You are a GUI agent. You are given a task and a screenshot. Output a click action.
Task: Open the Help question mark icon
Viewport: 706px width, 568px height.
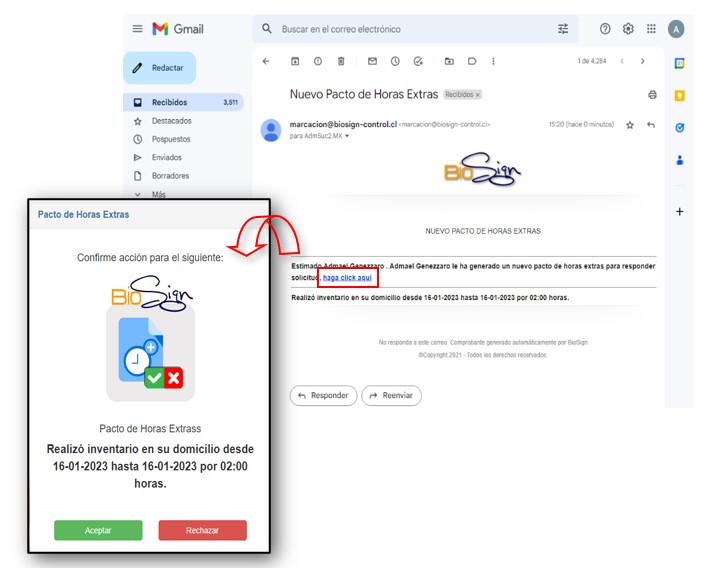[605, 29]
